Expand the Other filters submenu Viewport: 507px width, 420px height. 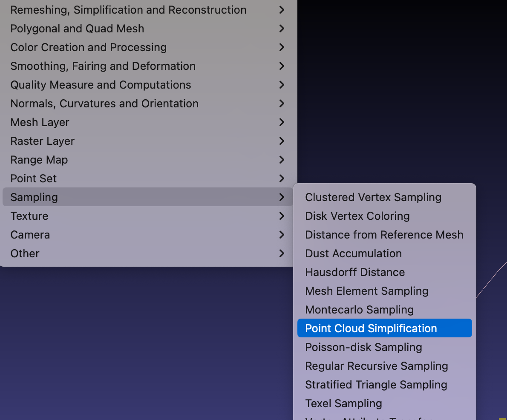[25, 253]
